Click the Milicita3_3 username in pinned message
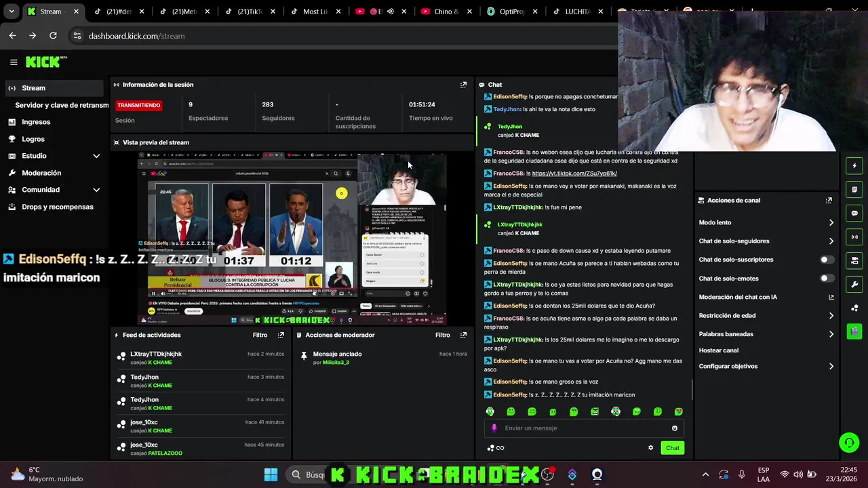Viewport: 868px width, 488px height. tap(336, 363)
